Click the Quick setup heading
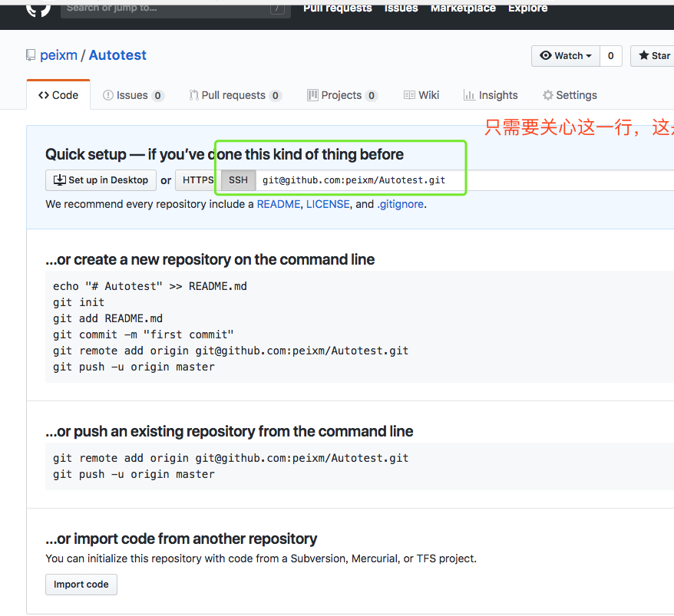Viewport: 674px width, 616px height. (224, 154)
